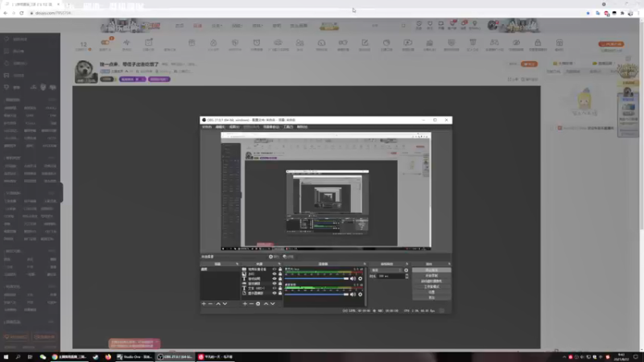Collapse Douyu left sidebar handle
This screenshot has width=644, height=362.
click(61, 192)
